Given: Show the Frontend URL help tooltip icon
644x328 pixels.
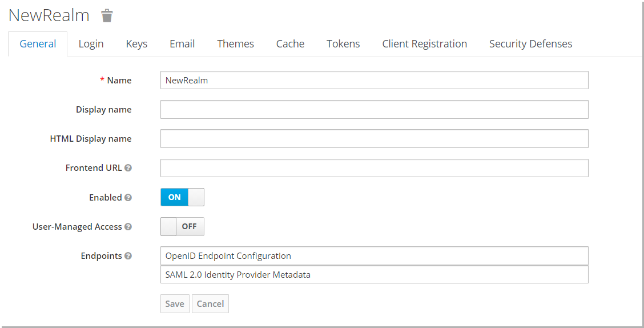Looking at the screenshot, I should click(128, 167).
